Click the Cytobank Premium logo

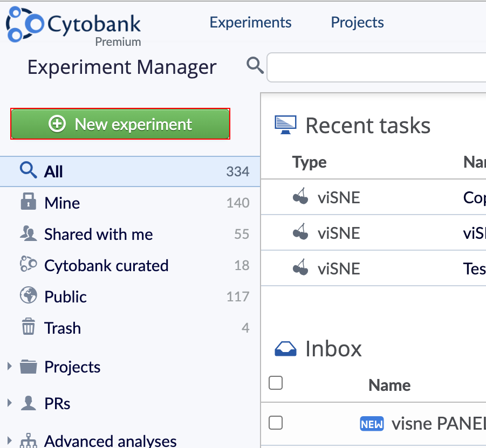[x=73, y=27]
